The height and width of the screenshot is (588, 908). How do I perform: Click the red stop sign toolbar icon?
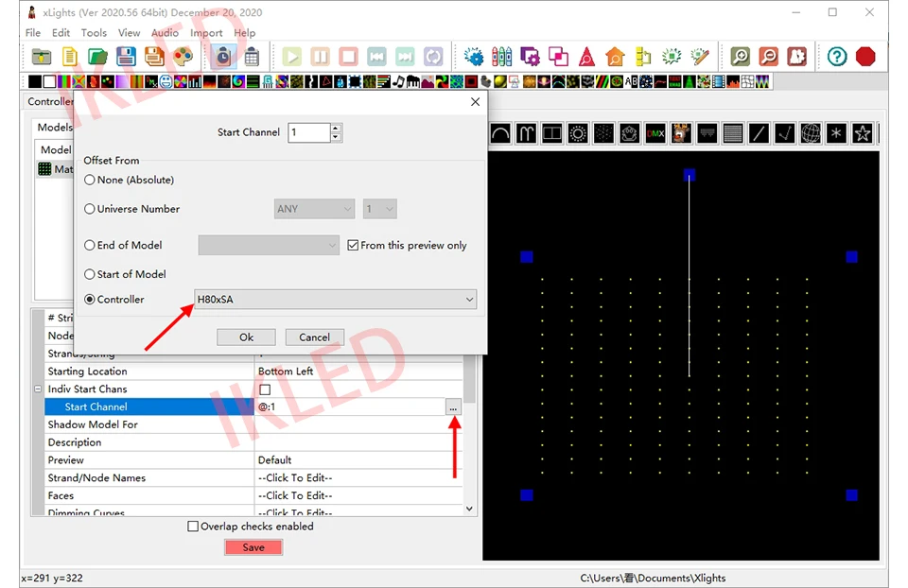[865, 57]
